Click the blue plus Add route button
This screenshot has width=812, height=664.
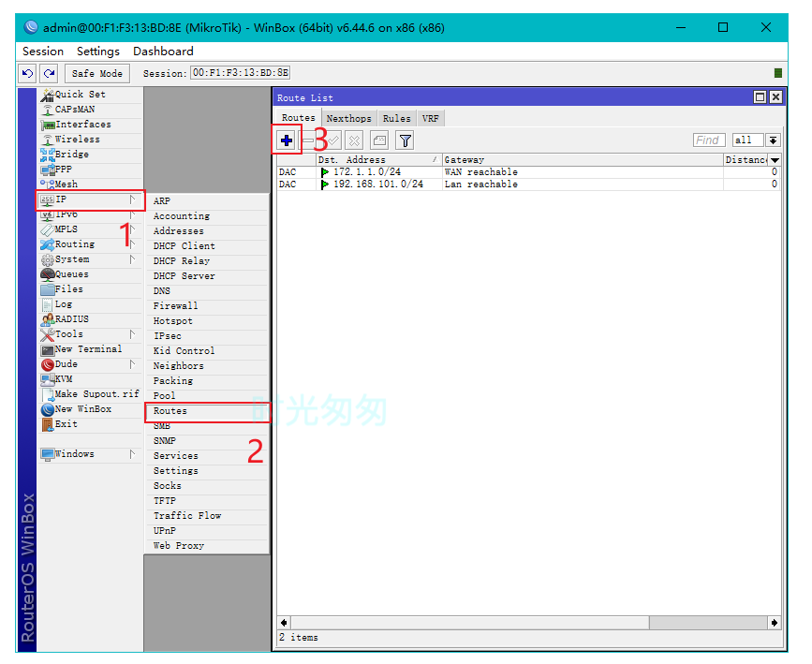(x=287, y=140)
